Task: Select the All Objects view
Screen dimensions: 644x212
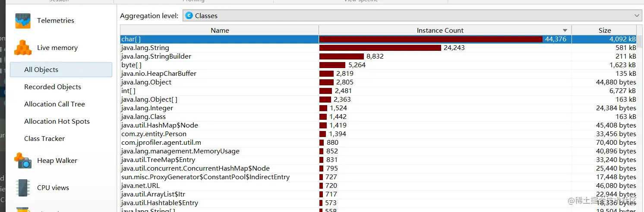Action: [x=61, y=70]
